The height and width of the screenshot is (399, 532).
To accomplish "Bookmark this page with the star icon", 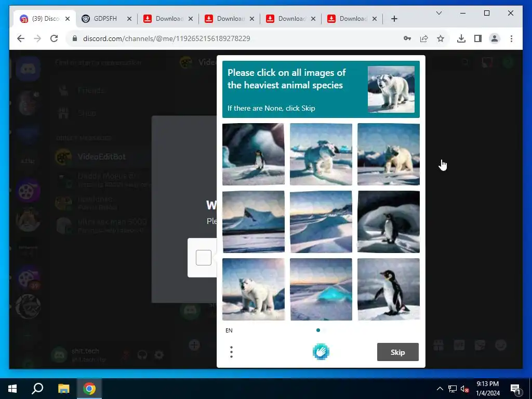I will [441, 38].
